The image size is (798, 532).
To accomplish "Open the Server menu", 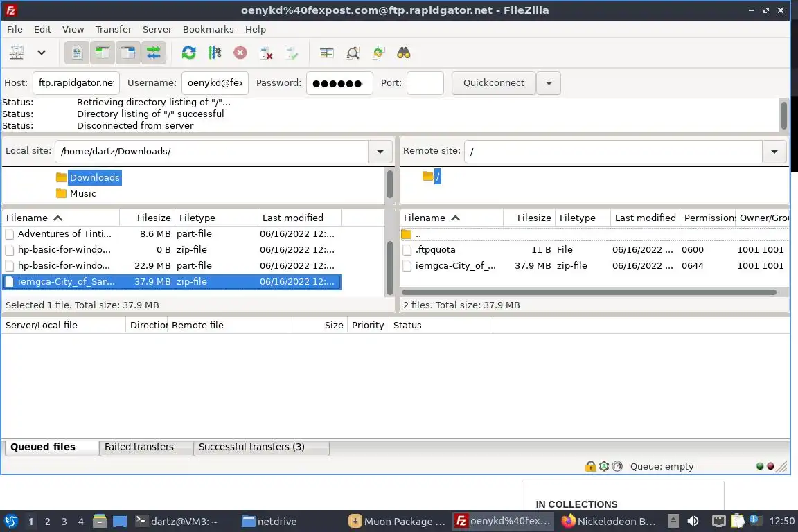I will pyautogui.click(x=157, y=29).
